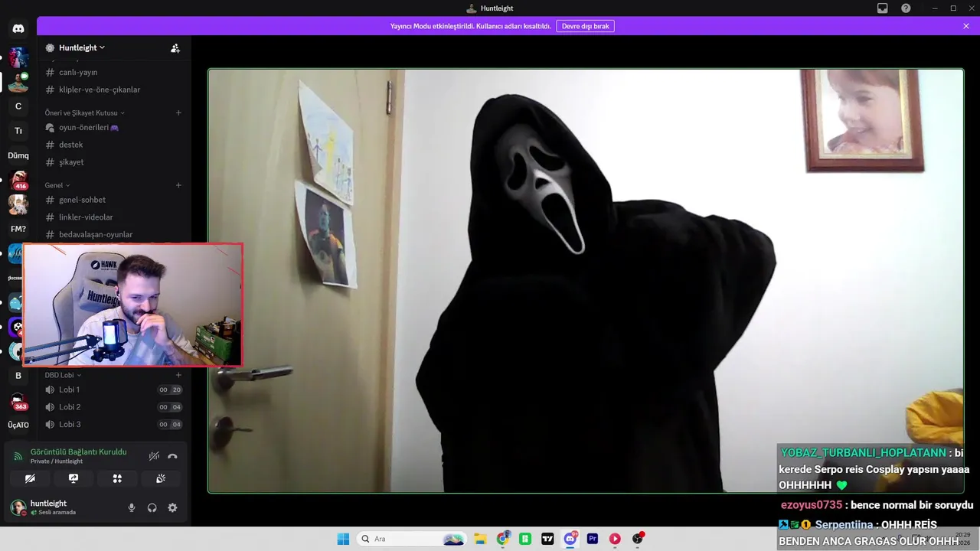Click the huntleight user profile avatar
Screen dimensions: 980x551
18,507
